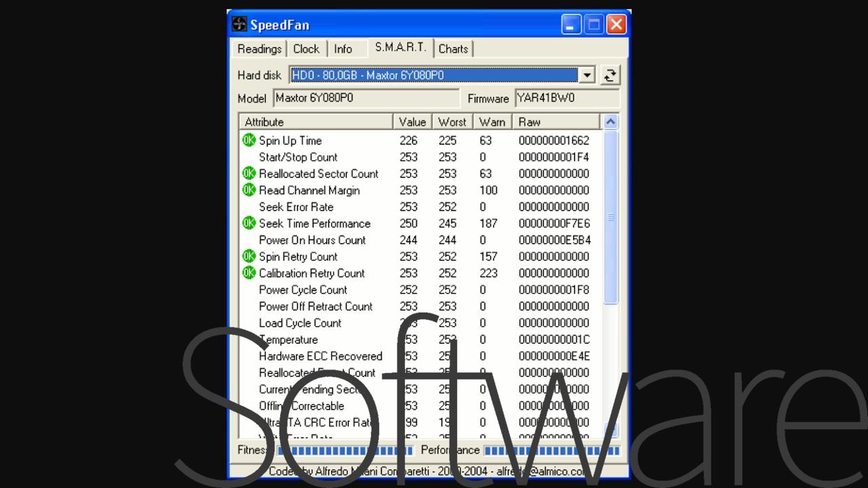Viewport: 868px width, 488px height.
Task: Click the Warn value 100
Action: (488, 190)
